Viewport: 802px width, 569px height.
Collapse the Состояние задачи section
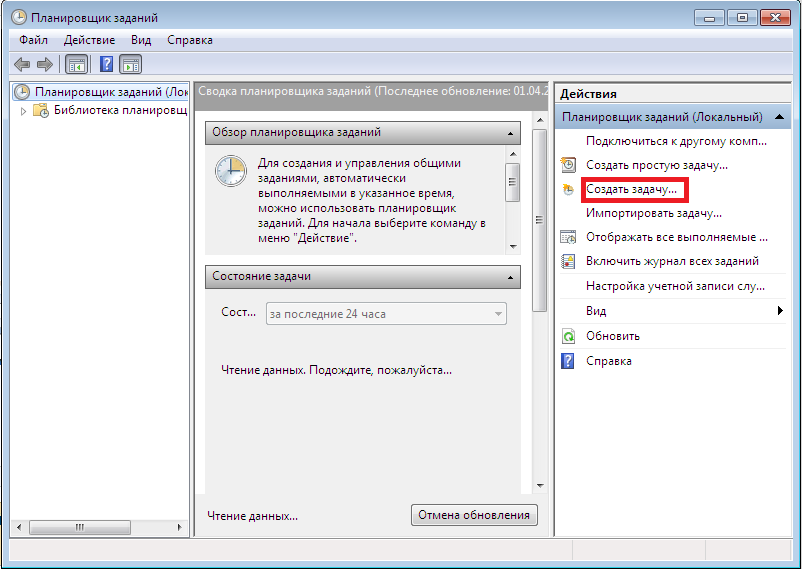[511, 277]
